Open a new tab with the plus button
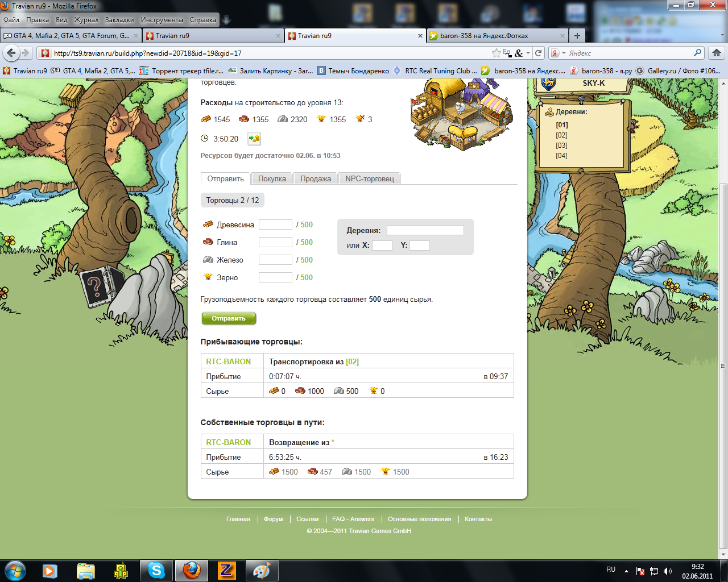This screenshot has height=582, width=728. click(x=577, y=36)
